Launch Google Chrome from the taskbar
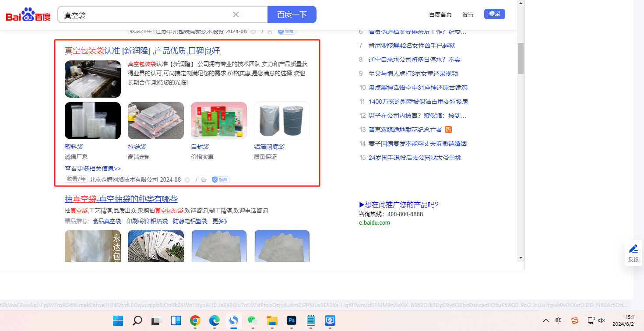Image resolution: width=644 pixels, height=331 pixels. click(x=195, y=320)
